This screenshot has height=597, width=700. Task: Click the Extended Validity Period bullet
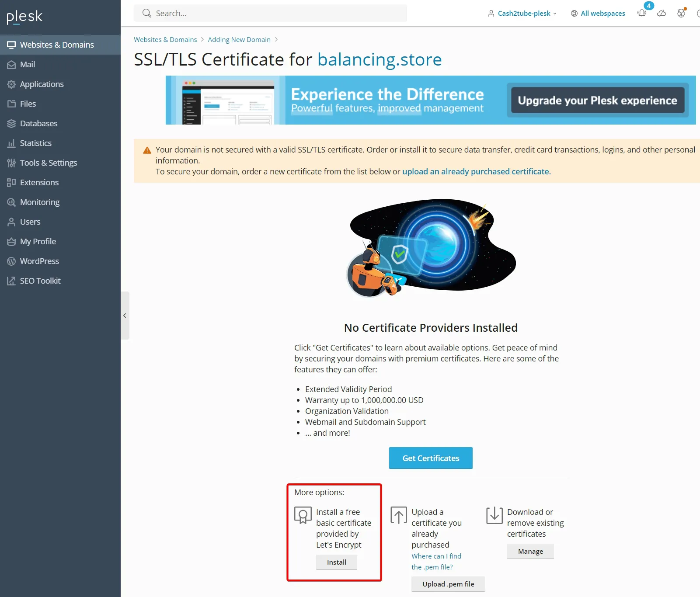tap(348, 389)
